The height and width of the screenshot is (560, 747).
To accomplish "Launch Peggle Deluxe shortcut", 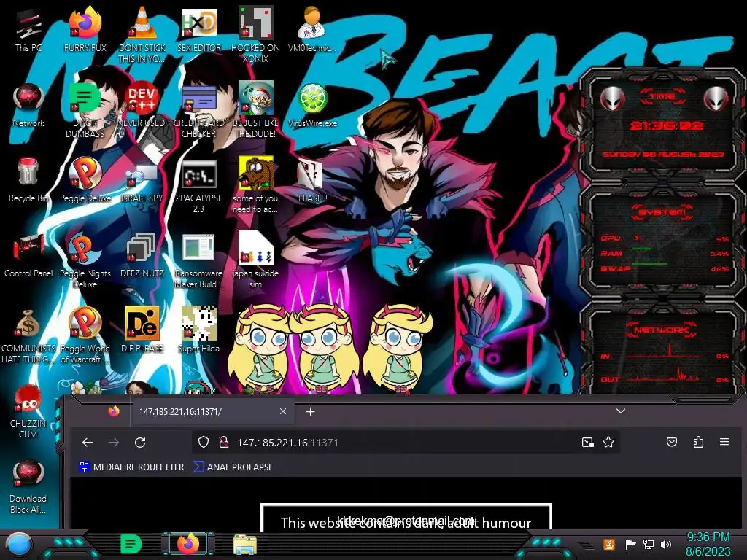I will coord(85,180).
